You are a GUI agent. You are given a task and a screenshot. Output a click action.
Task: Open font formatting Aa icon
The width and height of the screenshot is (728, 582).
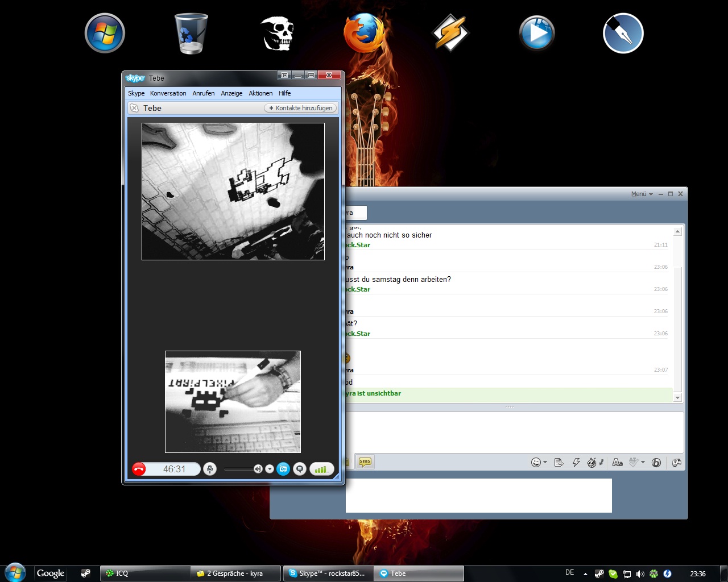(x=617, y=463)
